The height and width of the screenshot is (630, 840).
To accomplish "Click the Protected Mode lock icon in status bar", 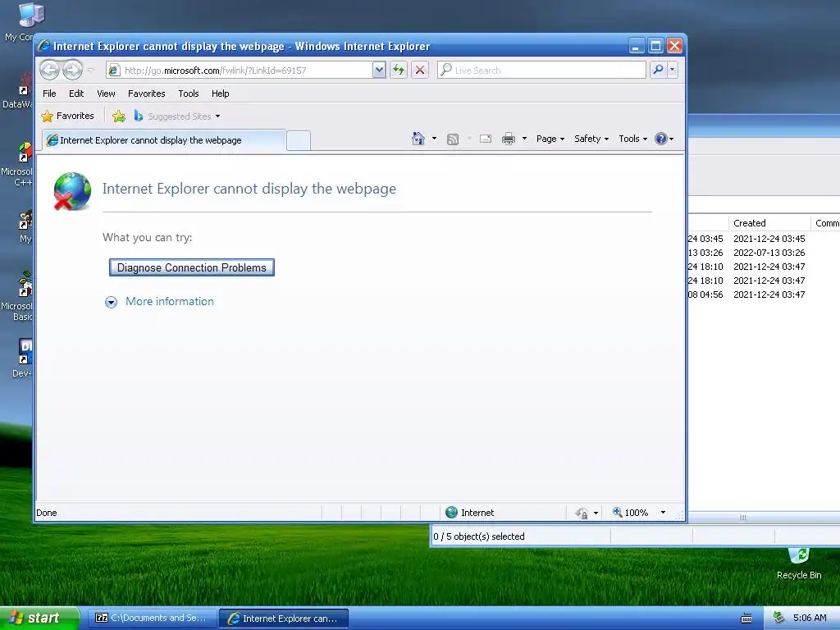I will pos(582,514).
